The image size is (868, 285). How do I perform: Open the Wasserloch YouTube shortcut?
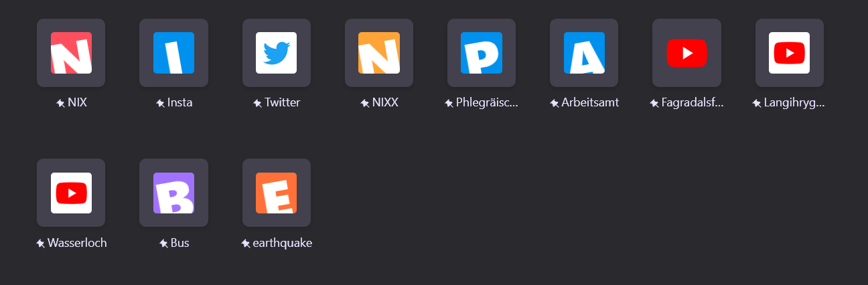pos(71,193)
